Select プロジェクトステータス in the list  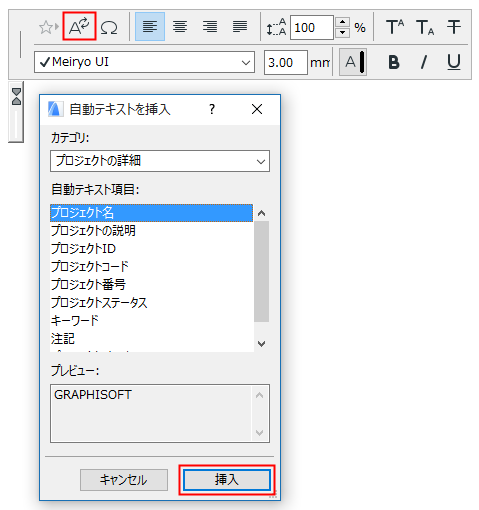click(151, 303)
